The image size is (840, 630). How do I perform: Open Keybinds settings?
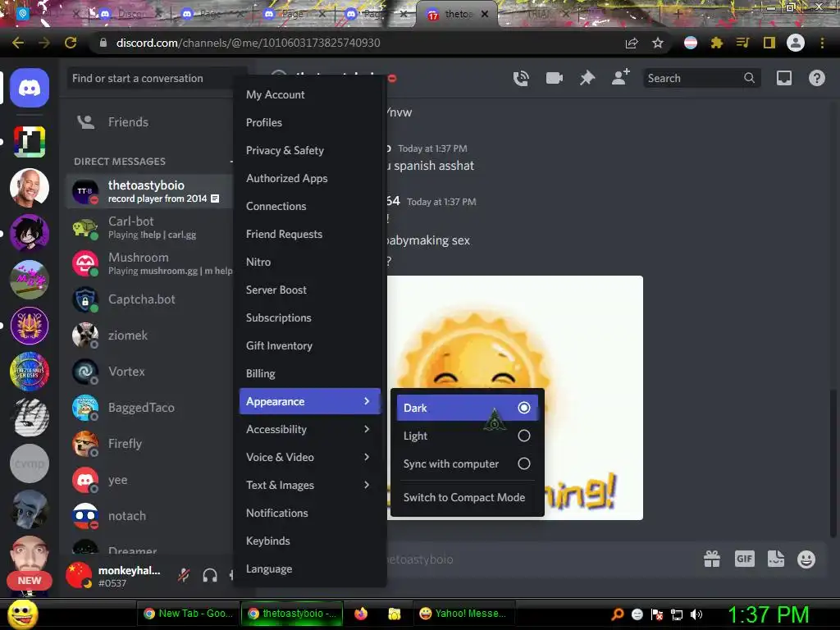[309, 541]
